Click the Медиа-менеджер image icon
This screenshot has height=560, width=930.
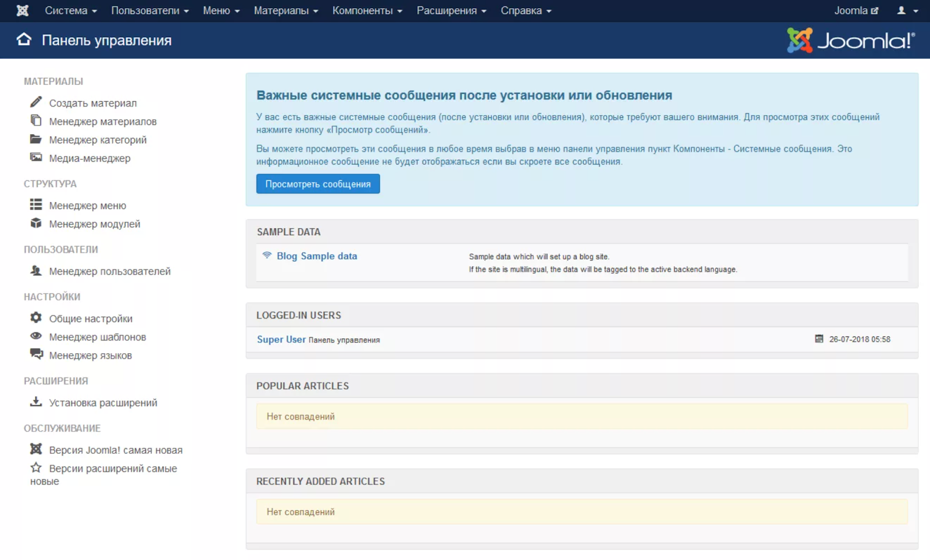tap(36, 157)
